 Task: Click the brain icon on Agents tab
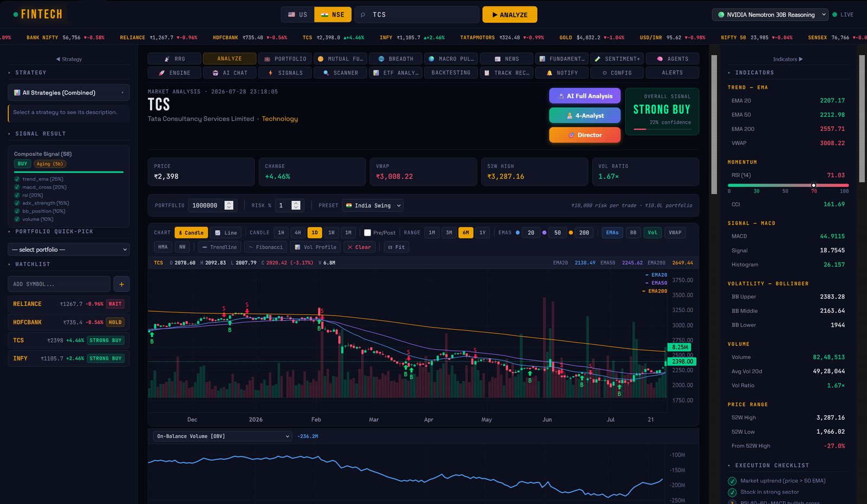click(660, 58)
